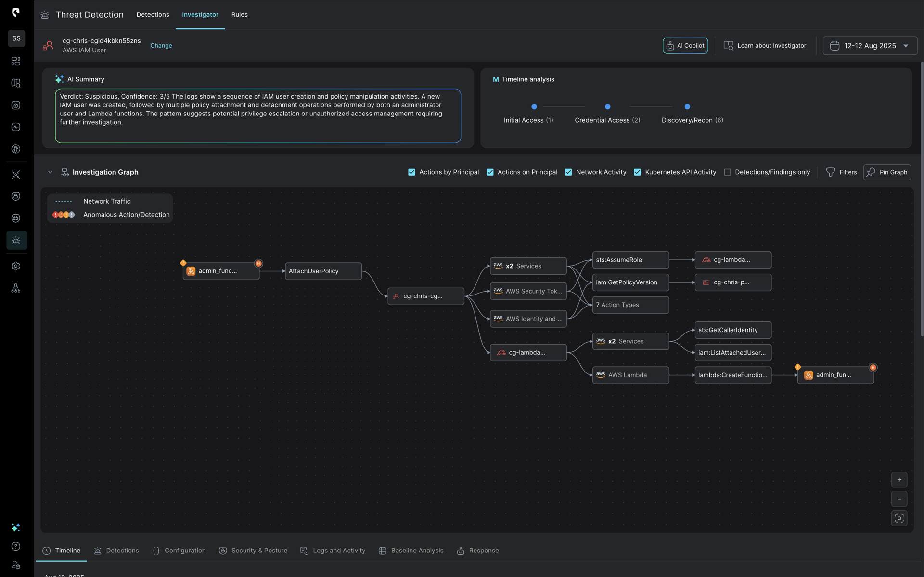This screenshot has width=924, height=577.
Task: Select the Threat Detection alarm sidebar icon
Action: click(x=16, y=240)
